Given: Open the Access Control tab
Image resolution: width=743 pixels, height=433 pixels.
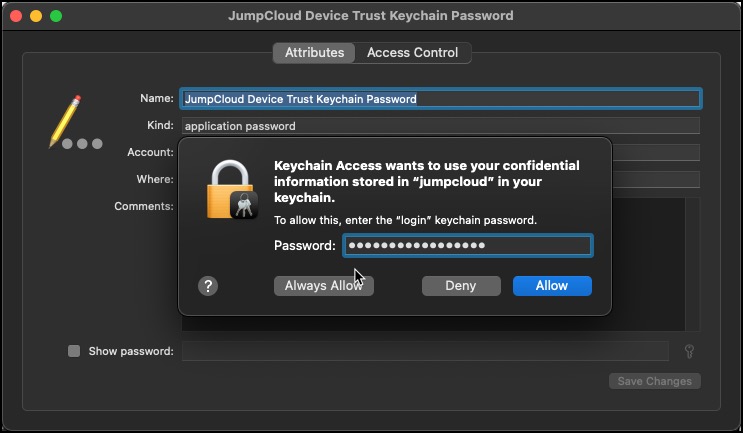Looking at the screenshot, I should click(x=412, y=53).
